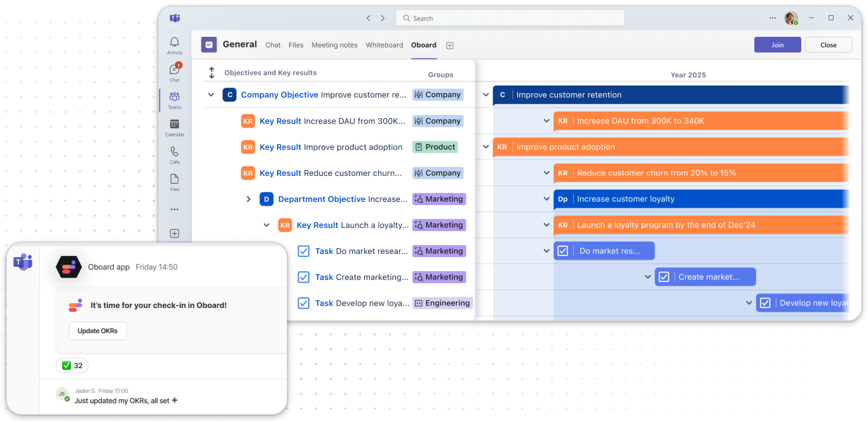This screenshot has width=868, height=421.
Task: Open Key Result Improve product adoption link
Action: click(331, 147)
